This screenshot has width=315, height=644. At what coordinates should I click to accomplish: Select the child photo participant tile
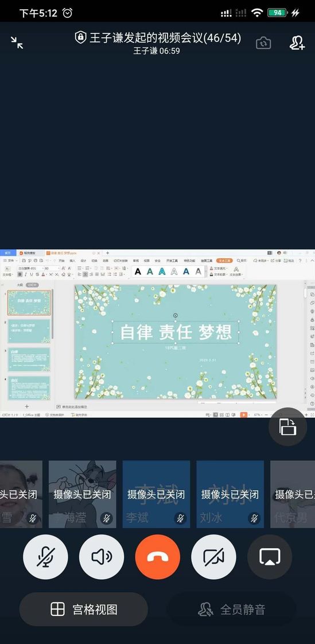pyautogui.click(x=21, y=494)
